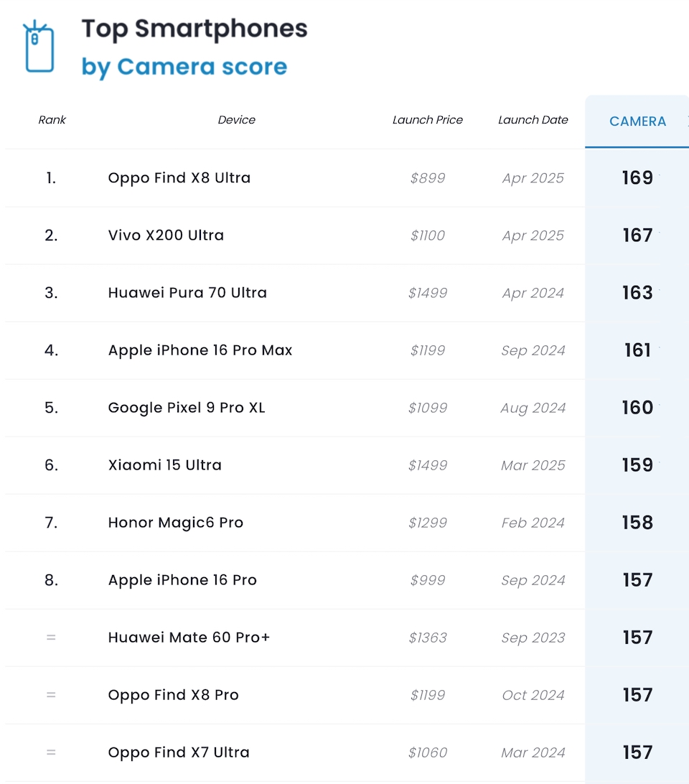Click the 169 camera score
The height and width of the screenshot is (784, 689).
637,178
